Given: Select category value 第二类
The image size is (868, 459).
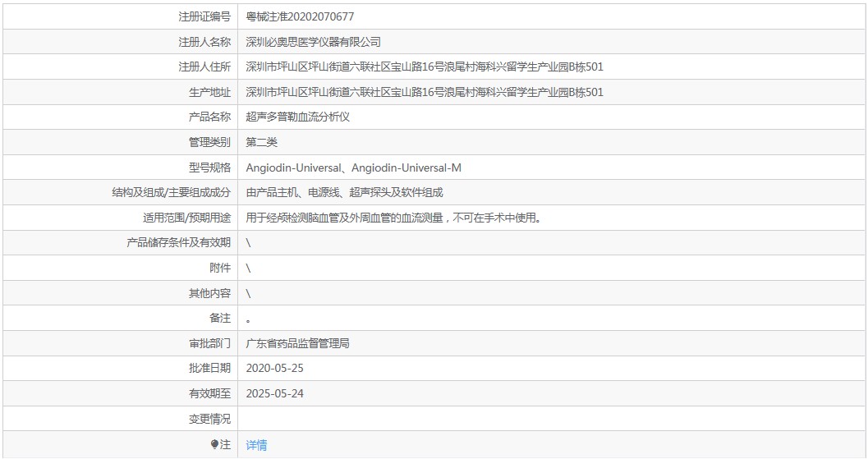Looking at the screenshot, I should click(261, 142).
